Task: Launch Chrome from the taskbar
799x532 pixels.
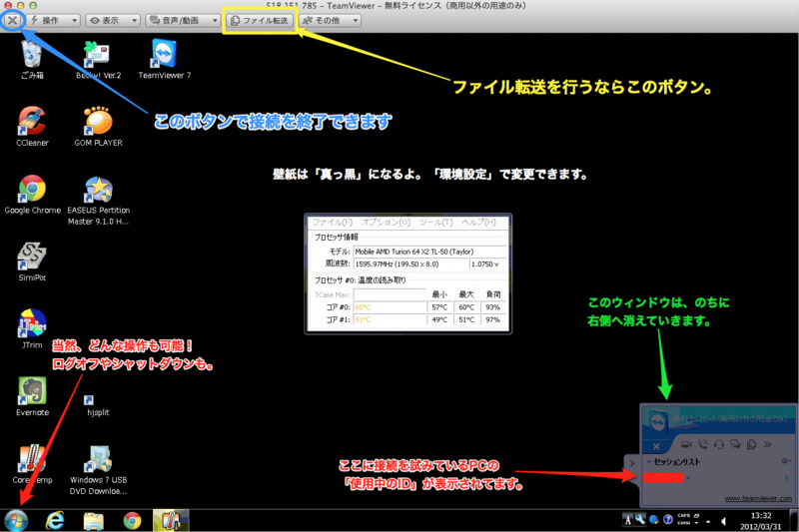Action: [132, 521]
